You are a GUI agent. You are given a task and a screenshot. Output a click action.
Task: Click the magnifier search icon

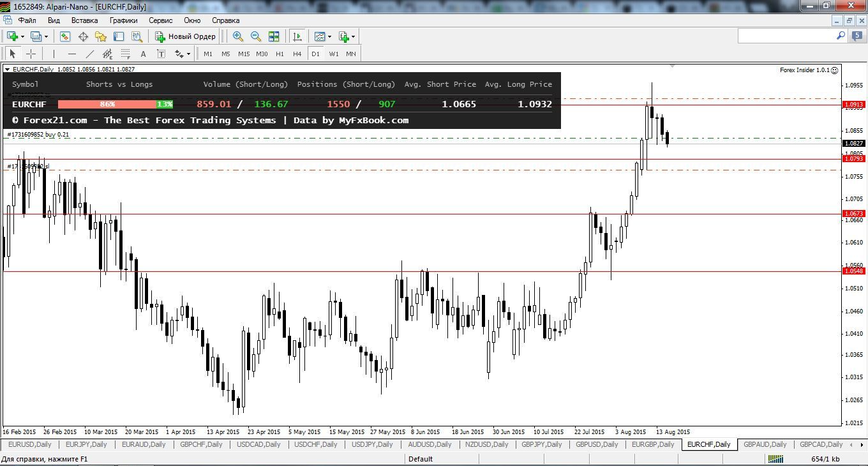tap(841, 36)
